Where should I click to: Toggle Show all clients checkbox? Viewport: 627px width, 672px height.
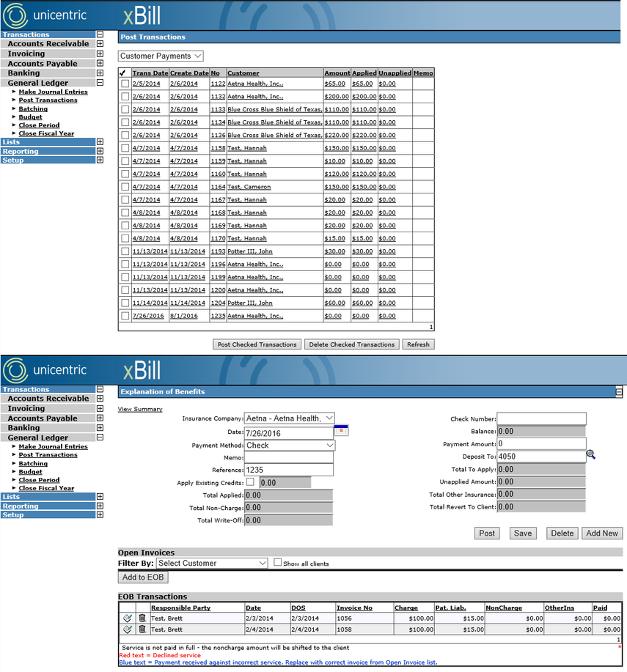coord(277,562)
